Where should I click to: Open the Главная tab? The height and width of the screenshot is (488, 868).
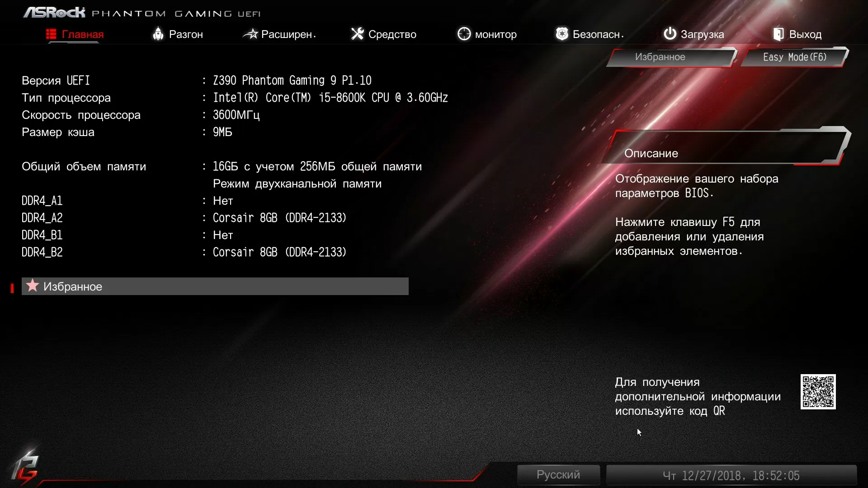point(75,34)
